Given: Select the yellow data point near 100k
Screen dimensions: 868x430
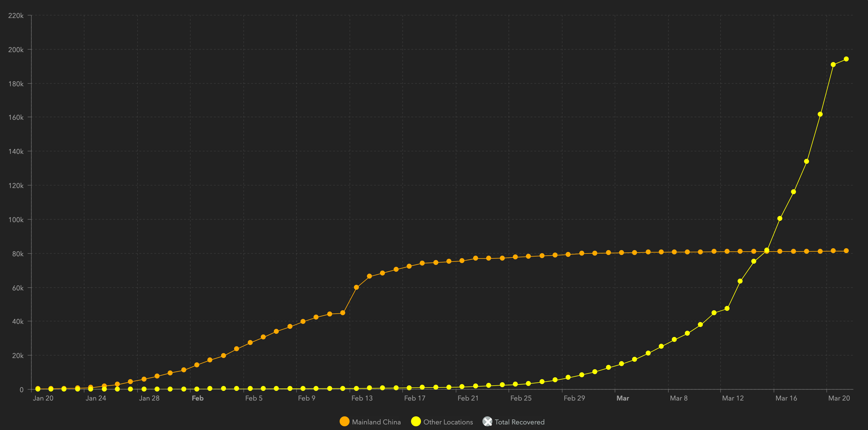Looking at the screenshot, I should tap(780, 218).
